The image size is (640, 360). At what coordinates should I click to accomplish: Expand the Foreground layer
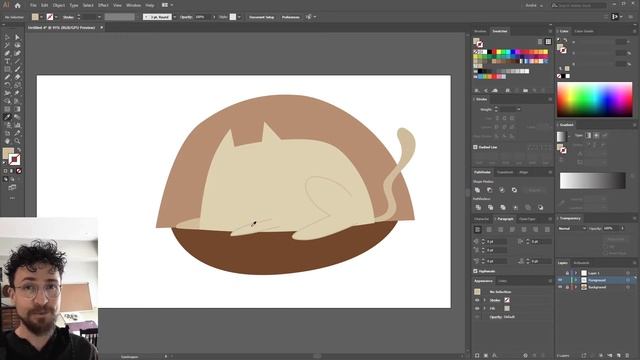[576, 280]
